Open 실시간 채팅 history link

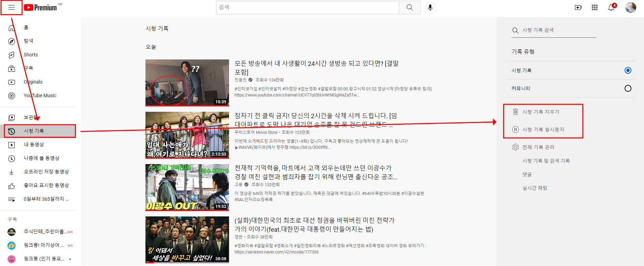[x=535, y=188]
